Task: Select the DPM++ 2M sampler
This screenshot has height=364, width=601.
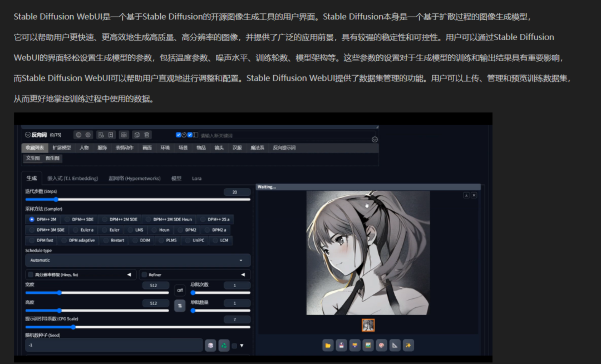Action: [42, 219]
